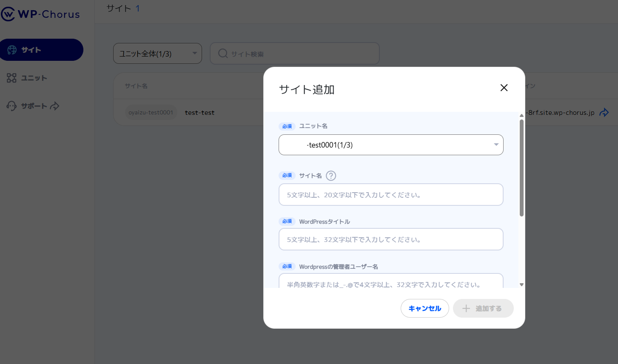The height and width of the screenshot is (364, 618).
Task: Open the サイト sidebar menu item
Action: pyautogui.click(x=41, y=50)
